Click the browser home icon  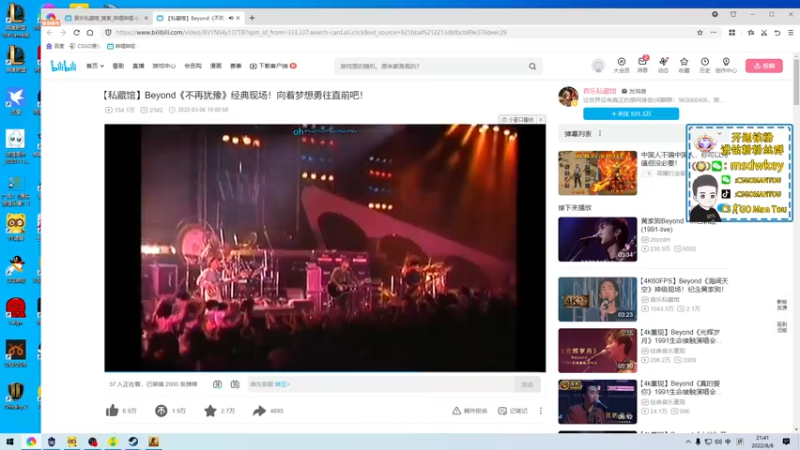click(90, 32)
